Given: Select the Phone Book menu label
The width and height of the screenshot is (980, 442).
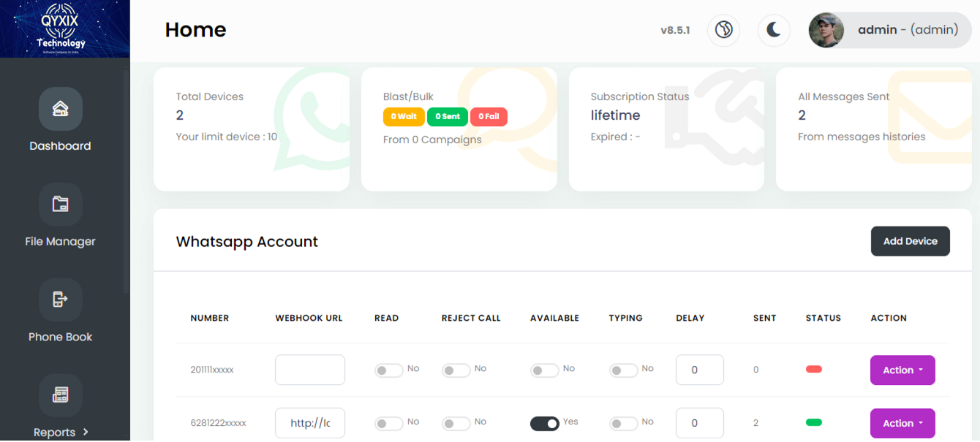Looking at the screenshot, I should pyautogui.click(x=60, y=337).
